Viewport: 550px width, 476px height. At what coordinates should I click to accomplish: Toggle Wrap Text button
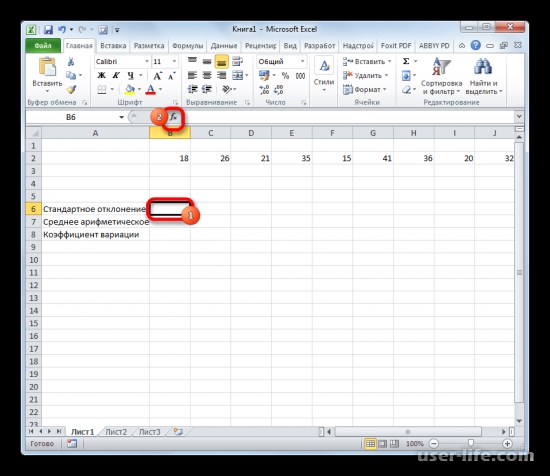(x=237, y=61)
